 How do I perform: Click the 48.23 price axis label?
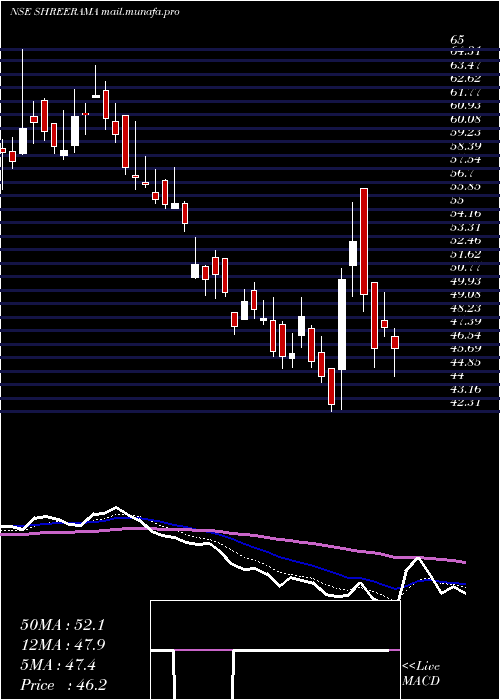coord(466,308)
